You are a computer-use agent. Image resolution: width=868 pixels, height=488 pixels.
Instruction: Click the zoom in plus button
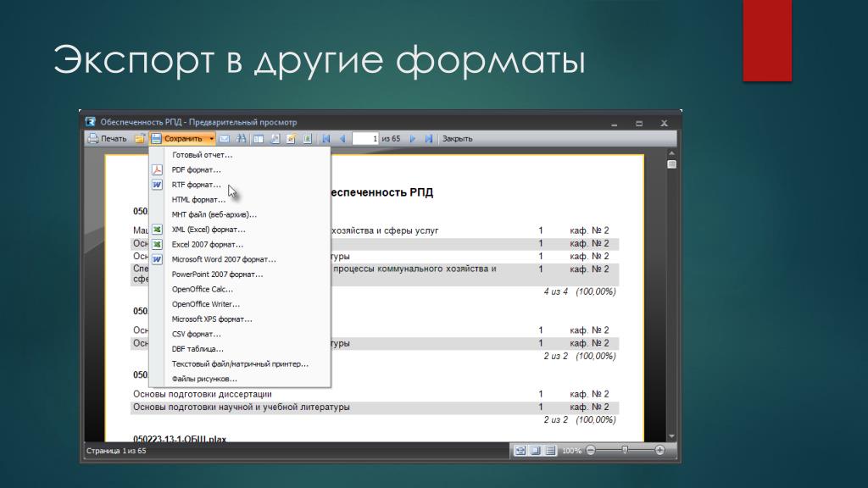pyautogui.click(x=659, y=451)
